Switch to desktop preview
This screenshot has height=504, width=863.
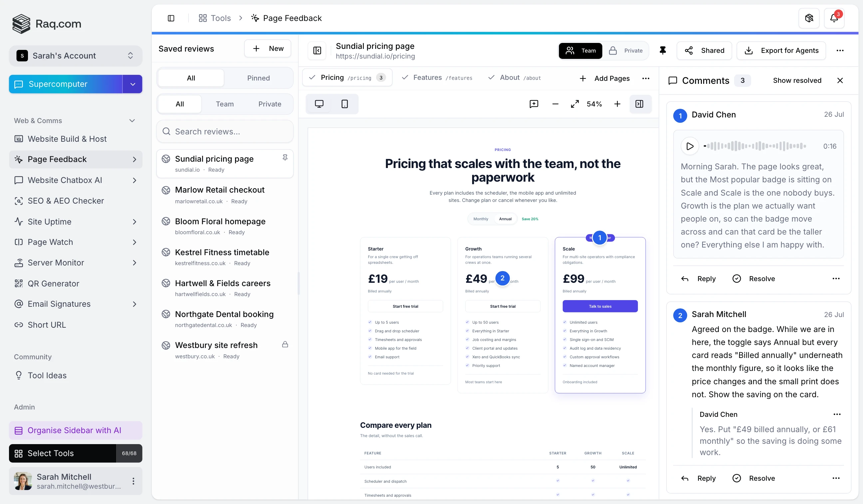coord(319,104)
